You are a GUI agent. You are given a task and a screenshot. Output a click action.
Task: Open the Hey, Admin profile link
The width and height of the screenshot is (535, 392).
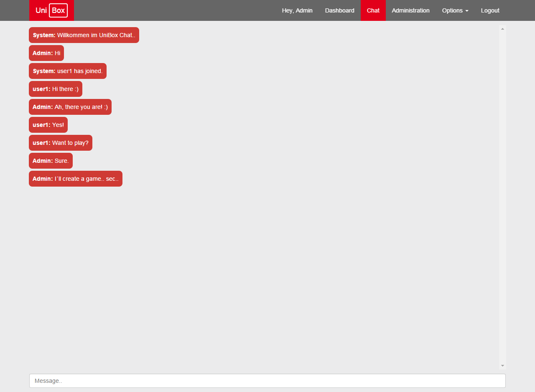coord(297,10)
